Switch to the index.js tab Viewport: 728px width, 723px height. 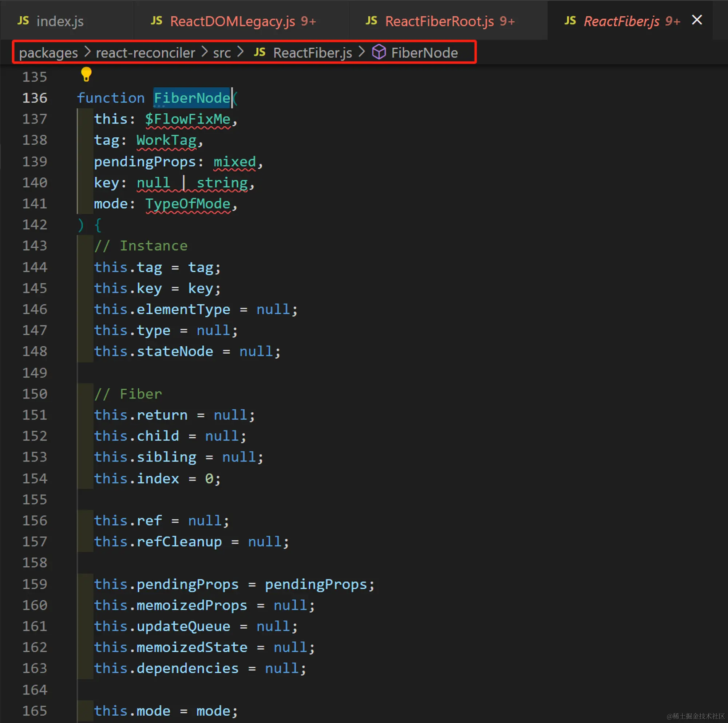(x=60, y=21)
